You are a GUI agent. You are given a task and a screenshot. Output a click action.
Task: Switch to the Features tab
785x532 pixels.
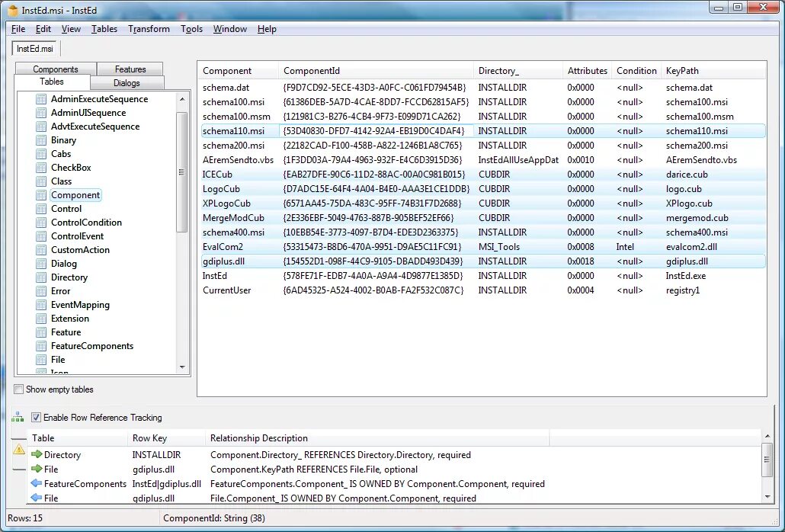(130, 68)
